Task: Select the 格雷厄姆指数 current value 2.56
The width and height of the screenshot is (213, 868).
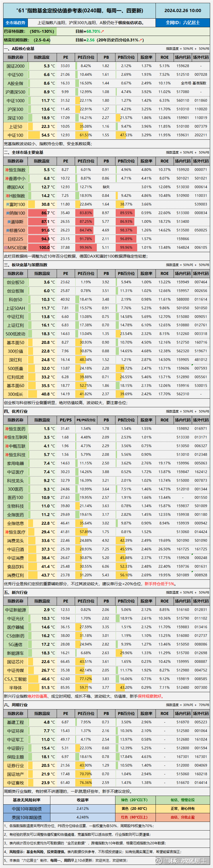Action: [x=90, y=40]
